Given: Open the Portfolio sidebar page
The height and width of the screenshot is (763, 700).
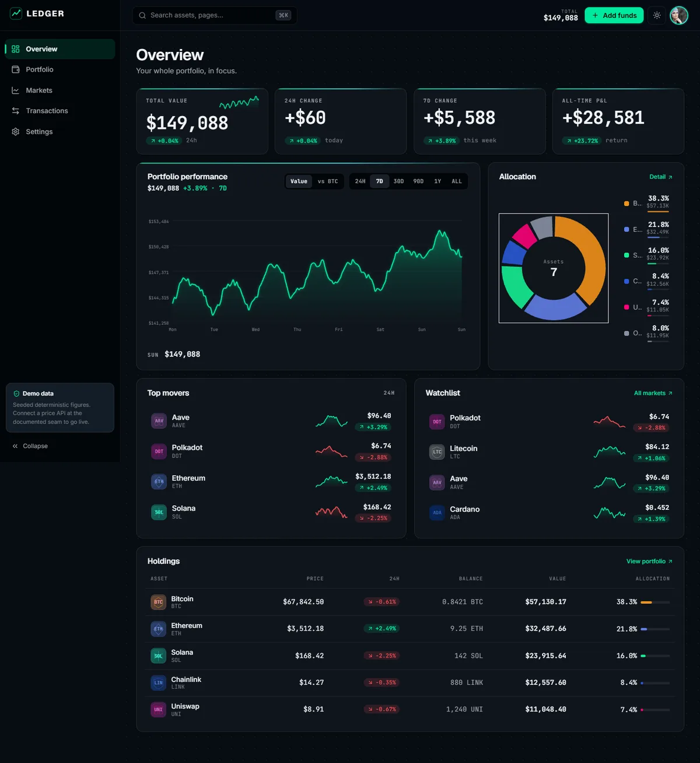Looking at the screenshot, I should [x=60, y=69].
